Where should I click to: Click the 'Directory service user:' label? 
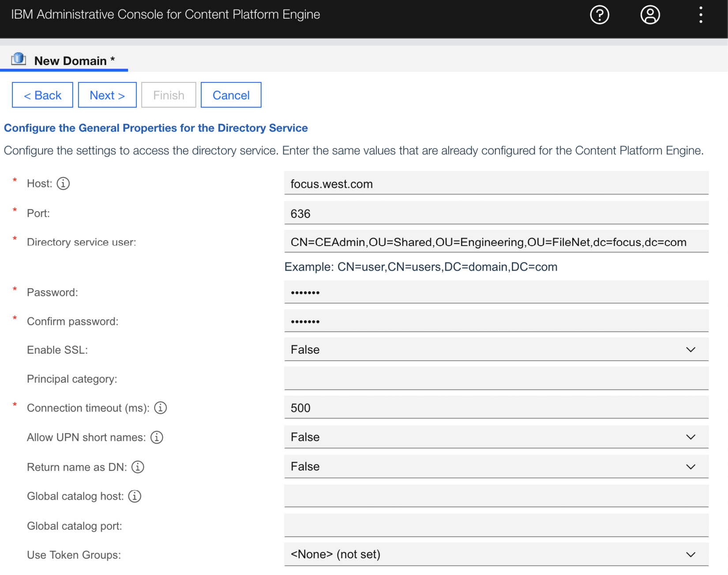coord(81,242)
